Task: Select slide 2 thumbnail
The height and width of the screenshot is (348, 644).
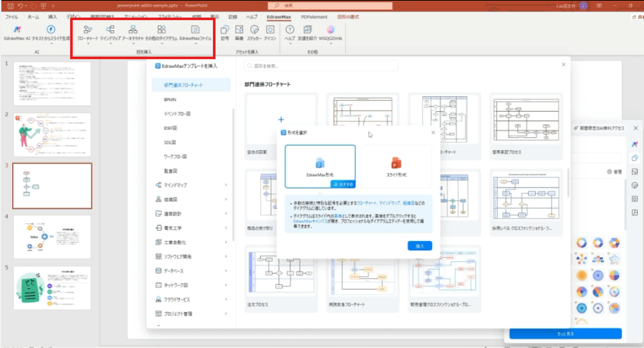Action: click(52, 135)
